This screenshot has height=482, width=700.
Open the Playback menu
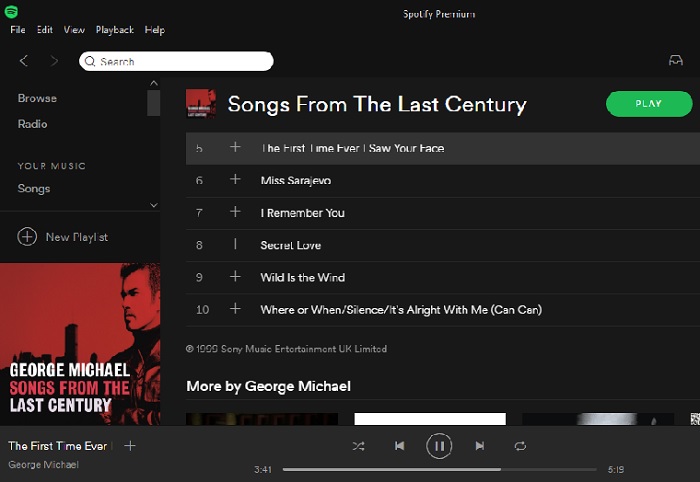[114, 30]
